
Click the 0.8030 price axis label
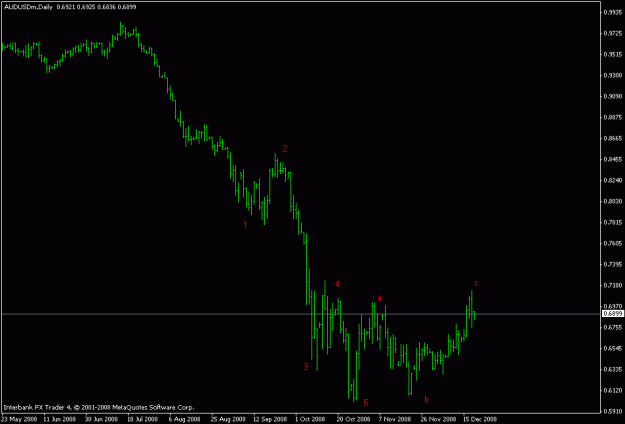613,202
